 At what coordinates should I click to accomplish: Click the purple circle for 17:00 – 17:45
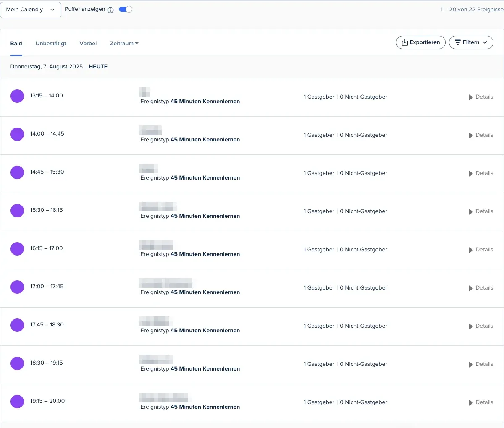tap(17, 287)
